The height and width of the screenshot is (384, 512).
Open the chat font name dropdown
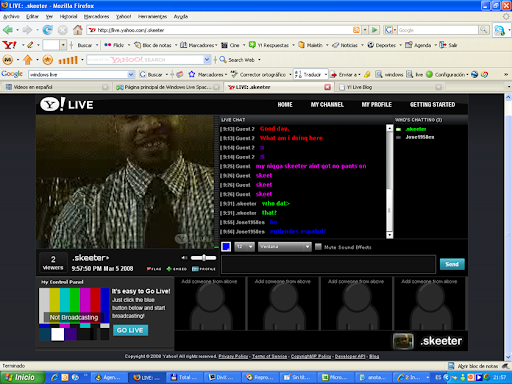click(x=285, y=247)
